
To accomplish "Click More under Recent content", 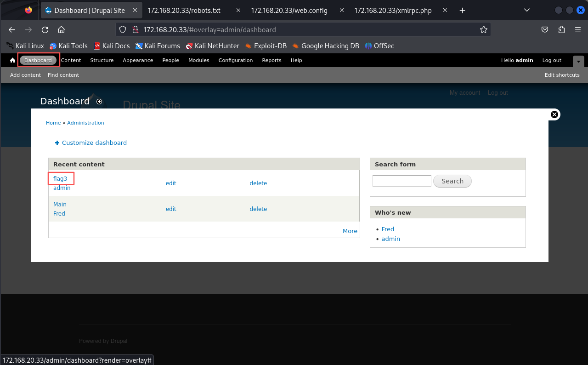I will 350,231.
